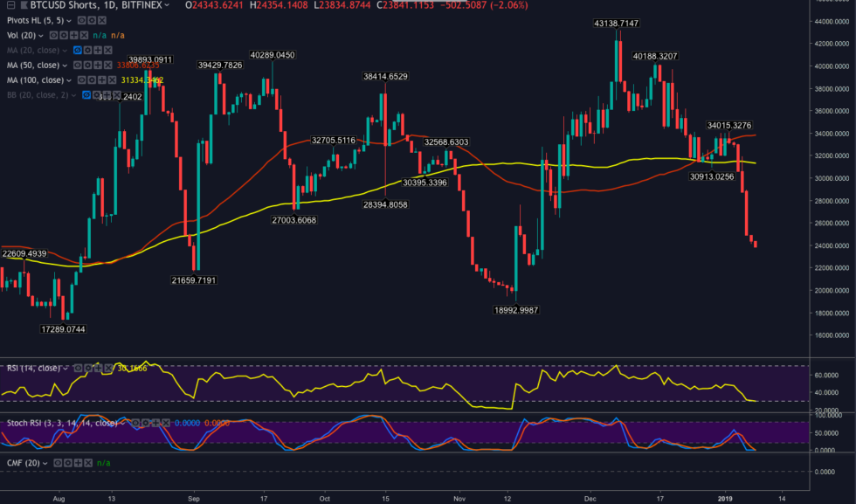Open the Stoch RSI settings gear

click(146, 422)
